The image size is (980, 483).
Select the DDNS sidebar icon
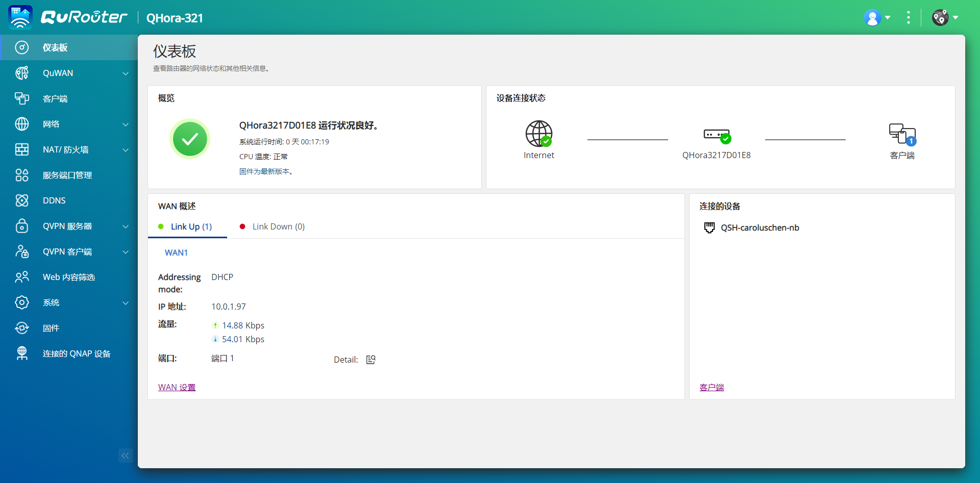click(22, 200)
